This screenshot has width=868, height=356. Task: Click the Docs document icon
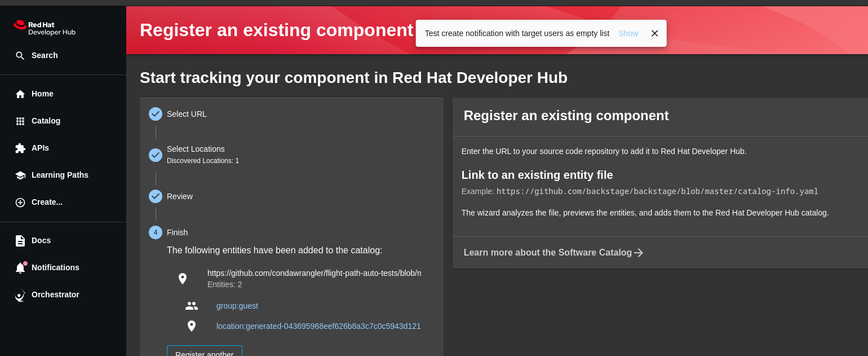point(20,240)
